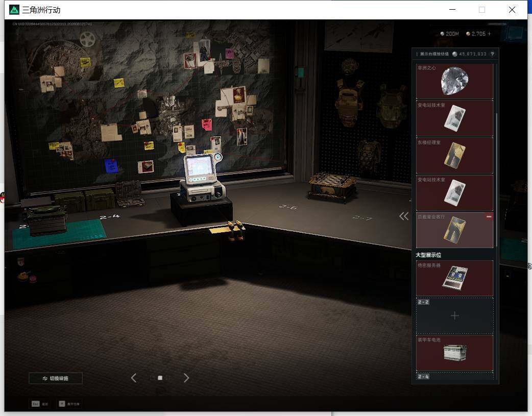Select the 变电站技术室 card just above 总裁室会客厅

pos(454,193)
